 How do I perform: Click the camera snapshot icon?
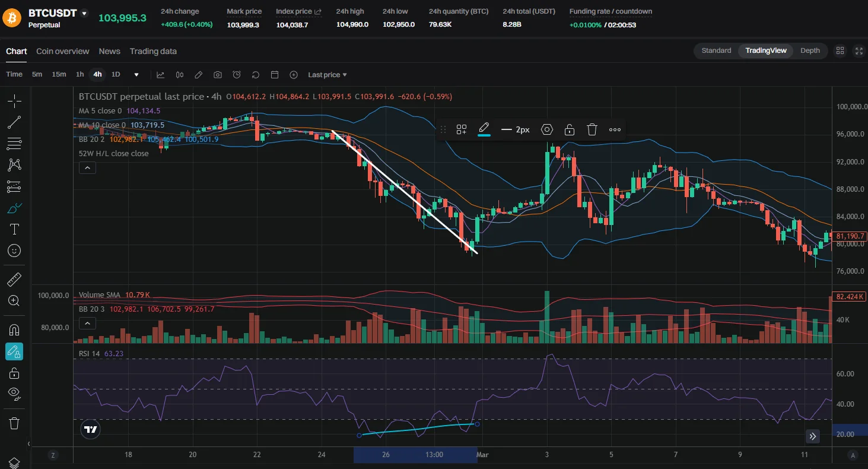point(218,75)
